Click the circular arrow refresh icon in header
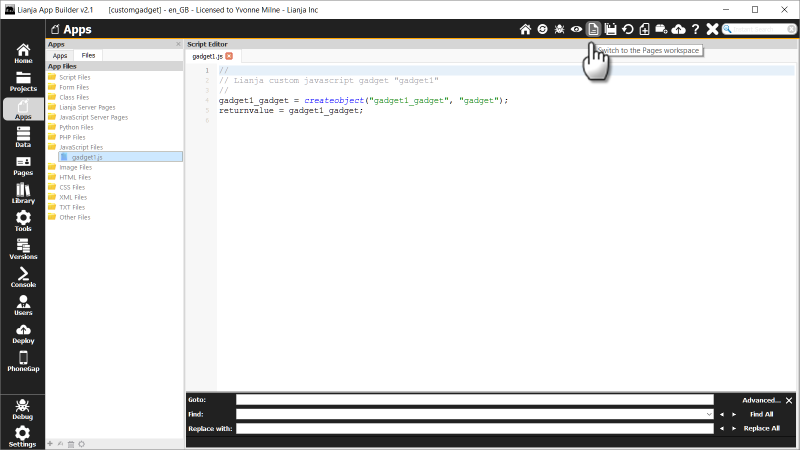This screenshot has height=450, width=800. 628,30
